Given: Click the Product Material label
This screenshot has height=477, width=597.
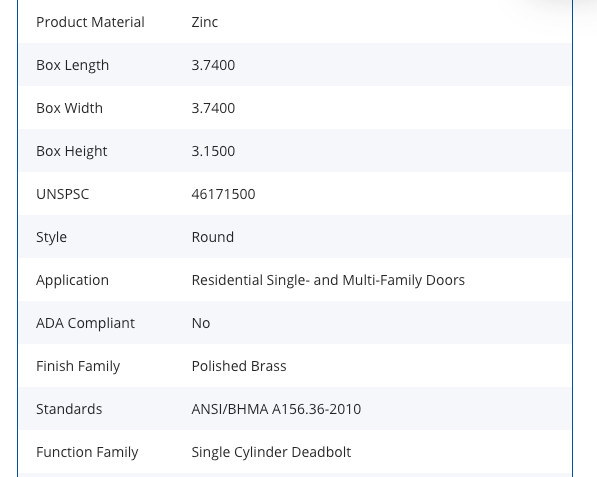Looking at the screenshot, I should tap(90, 22).
